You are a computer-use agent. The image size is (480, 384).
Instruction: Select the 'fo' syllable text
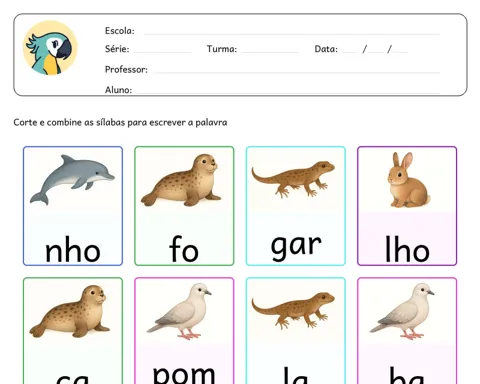coord(184,249)
